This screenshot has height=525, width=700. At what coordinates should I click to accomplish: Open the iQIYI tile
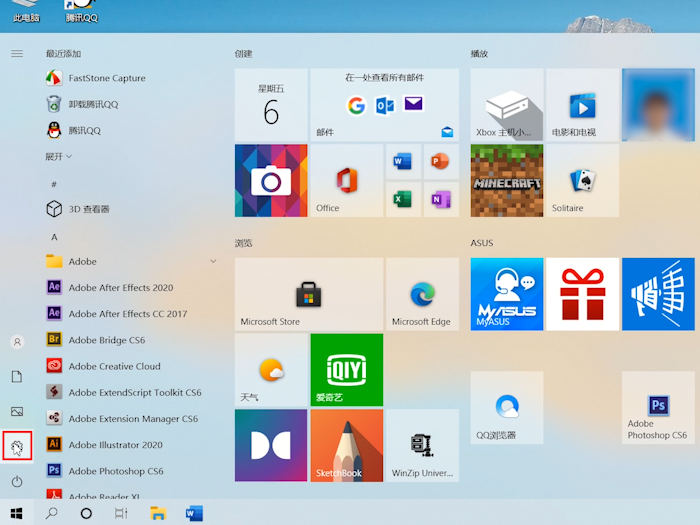coord(346,370)
